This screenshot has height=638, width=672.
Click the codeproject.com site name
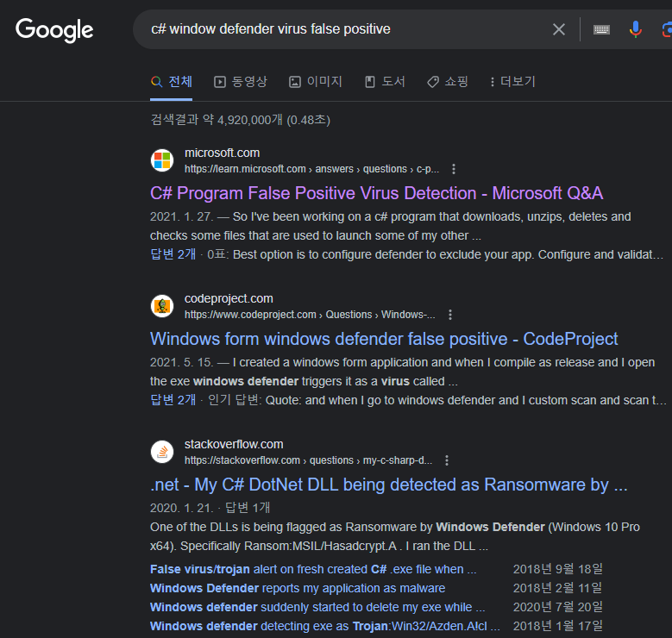[229, 298]
